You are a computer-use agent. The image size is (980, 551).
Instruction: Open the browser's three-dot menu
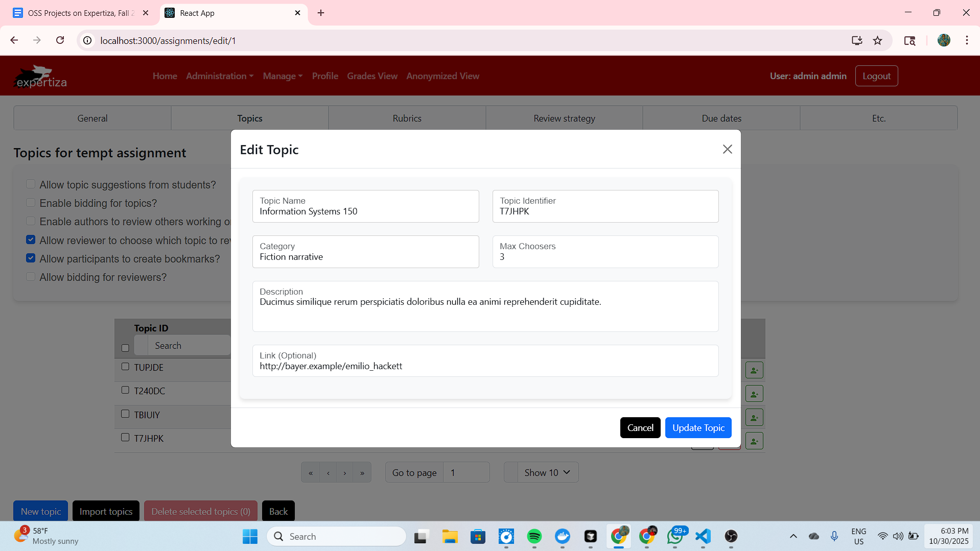[x=966, y=41]
